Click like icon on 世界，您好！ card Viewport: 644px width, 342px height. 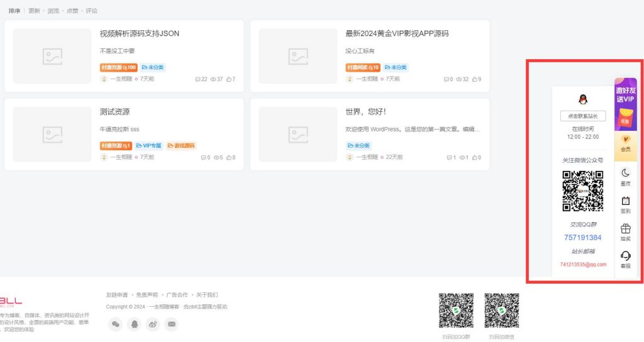474,158
